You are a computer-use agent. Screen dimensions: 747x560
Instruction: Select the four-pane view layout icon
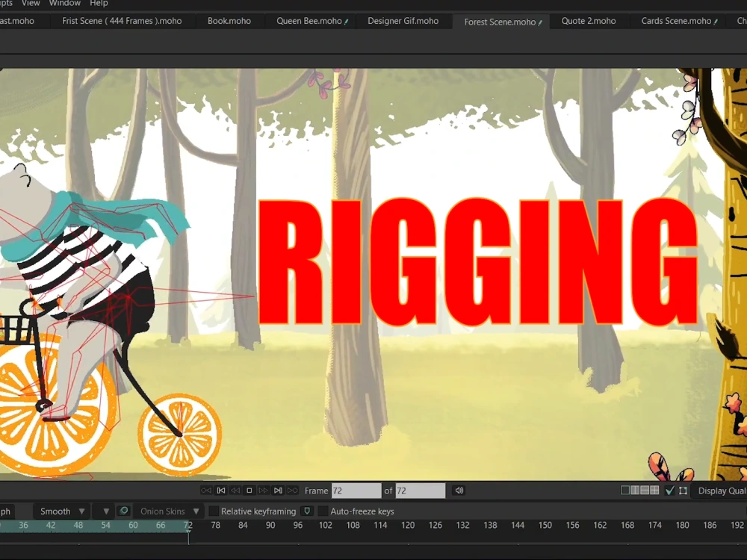(654, 490)
